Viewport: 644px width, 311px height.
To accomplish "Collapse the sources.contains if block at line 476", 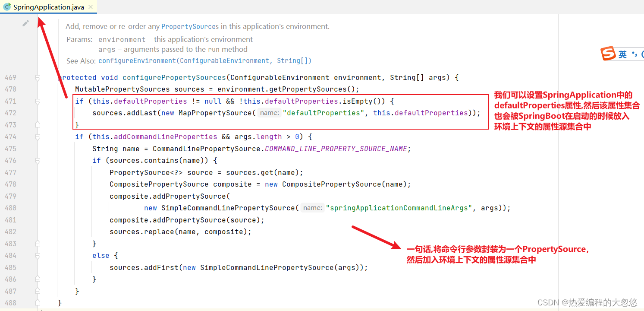I will 38,161.
